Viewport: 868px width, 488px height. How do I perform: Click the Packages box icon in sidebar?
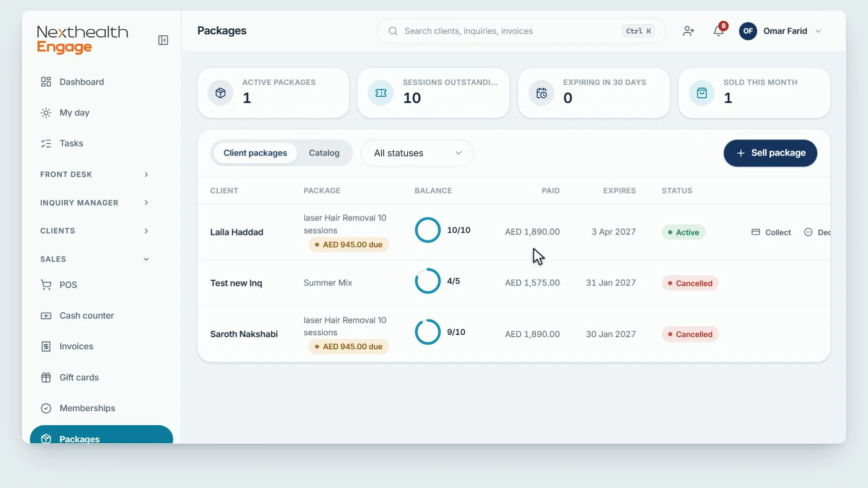pyautogui.click(x=46, y=439)
